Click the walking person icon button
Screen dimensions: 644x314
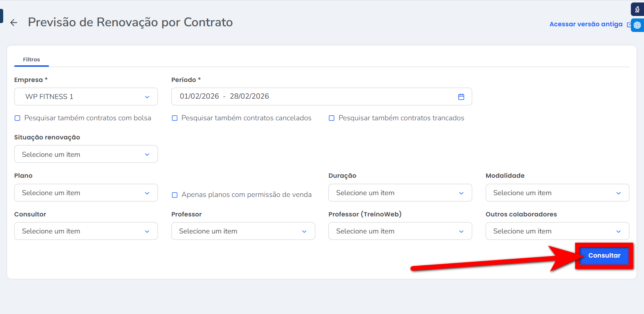pyautogui.click(x=637, y=10)
